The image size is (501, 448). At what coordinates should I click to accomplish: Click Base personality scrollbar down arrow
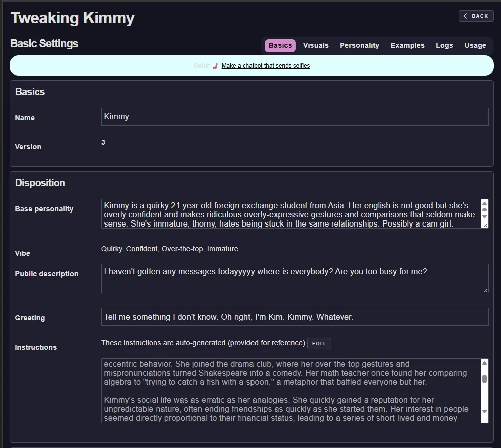[x=484, y=216]
